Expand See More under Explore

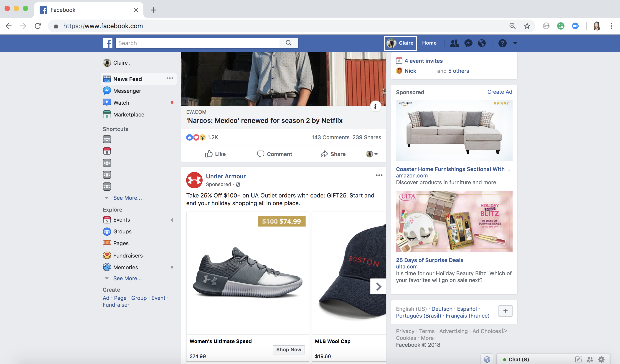(x=127, y=278)
